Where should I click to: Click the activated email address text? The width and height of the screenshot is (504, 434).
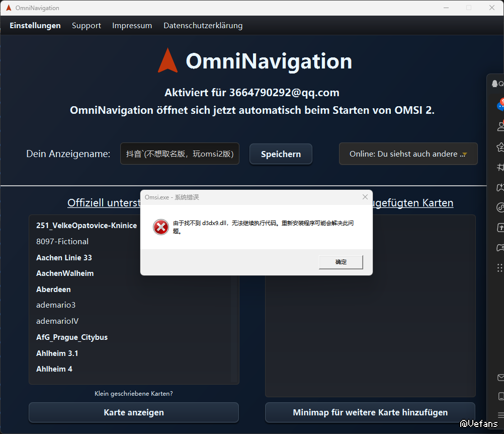[284, 93]
